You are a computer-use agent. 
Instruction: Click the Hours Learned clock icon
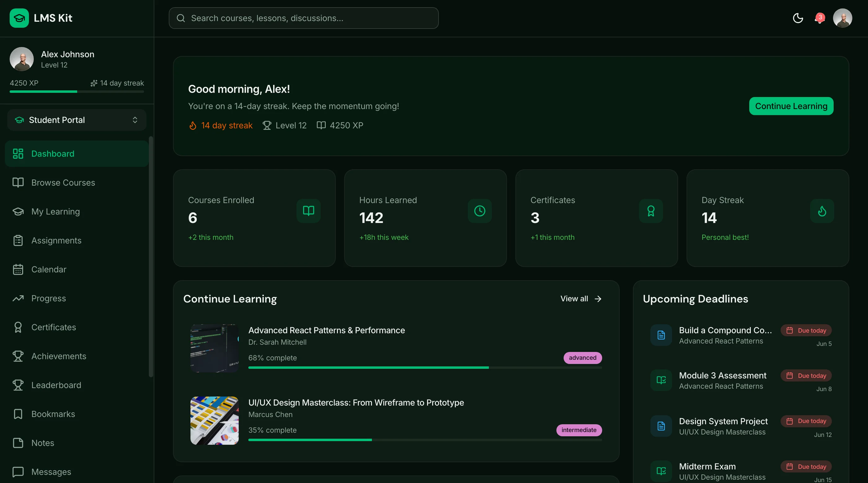[x=480, y=211]
